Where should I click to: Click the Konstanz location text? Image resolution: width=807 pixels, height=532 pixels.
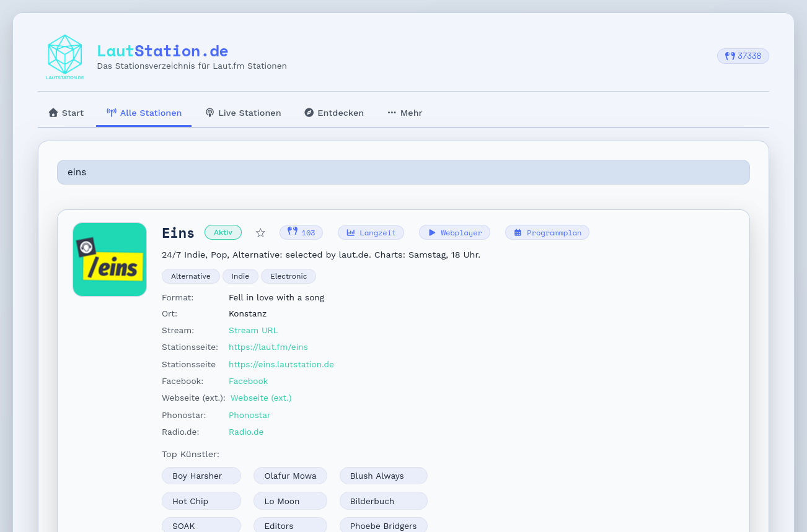point(248,314)
